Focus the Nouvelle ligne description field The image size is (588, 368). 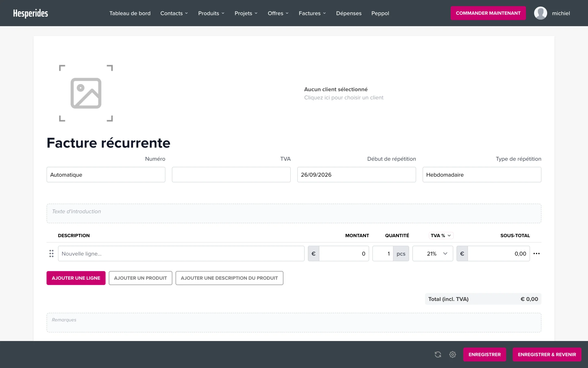pos(181,254)
